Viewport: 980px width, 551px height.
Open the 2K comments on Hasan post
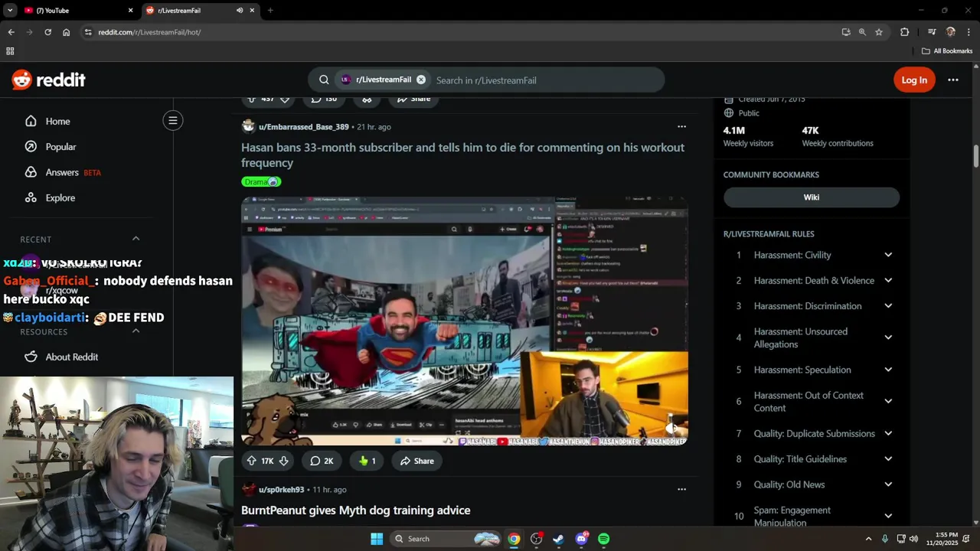pyautogui.click(x=322, y=461)
